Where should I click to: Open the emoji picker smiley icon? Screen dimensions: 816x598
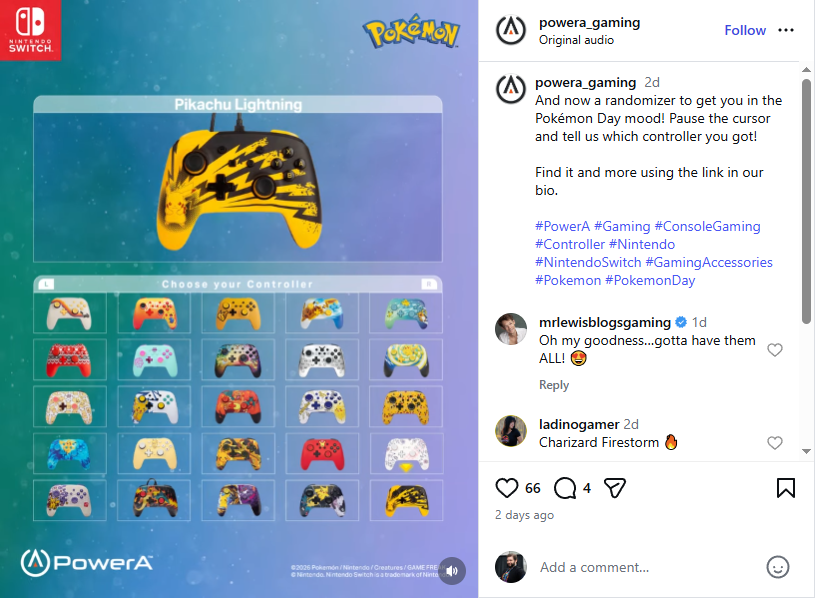[777, 567]
